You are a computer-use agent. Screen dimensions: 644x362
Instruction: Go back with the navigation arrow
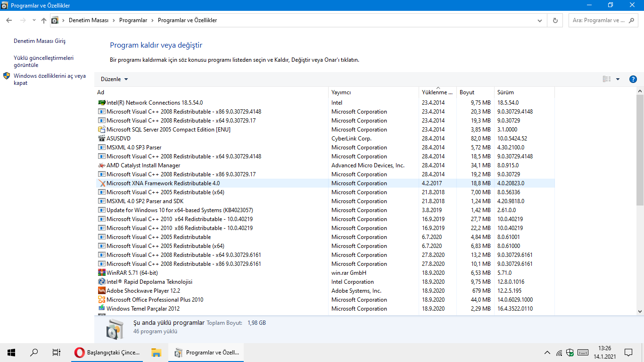(9, 20)
